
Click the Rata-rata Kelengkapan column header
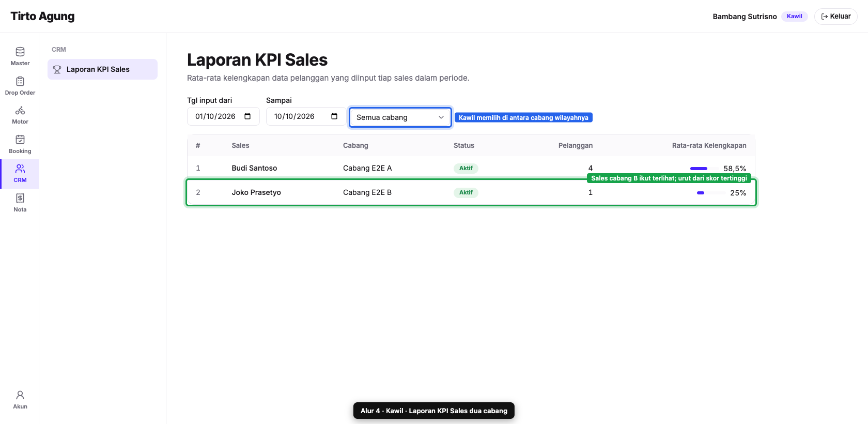(x=709, y=145)
